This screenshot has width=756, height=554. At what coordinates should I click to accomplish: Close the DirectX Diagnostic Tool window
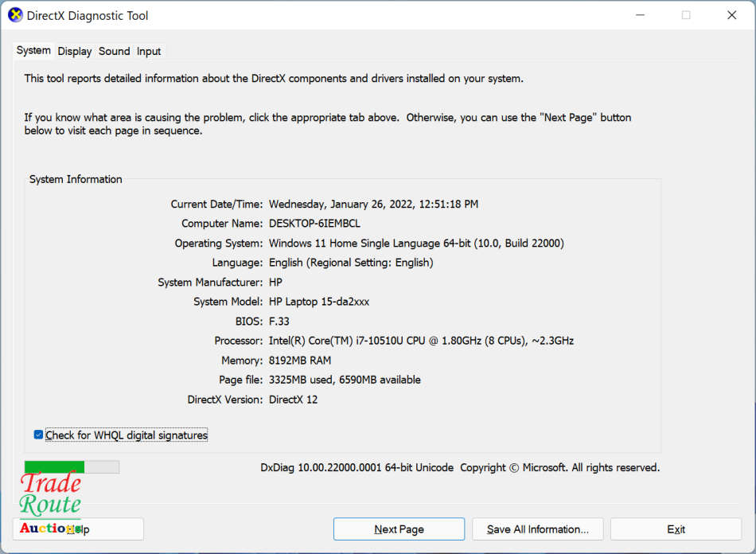731,15
